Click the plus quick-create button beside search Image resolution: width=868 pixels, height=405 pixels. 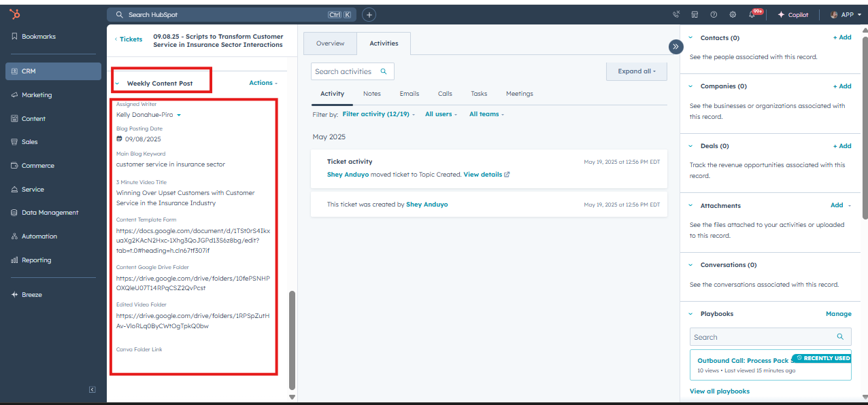(368, 14)
